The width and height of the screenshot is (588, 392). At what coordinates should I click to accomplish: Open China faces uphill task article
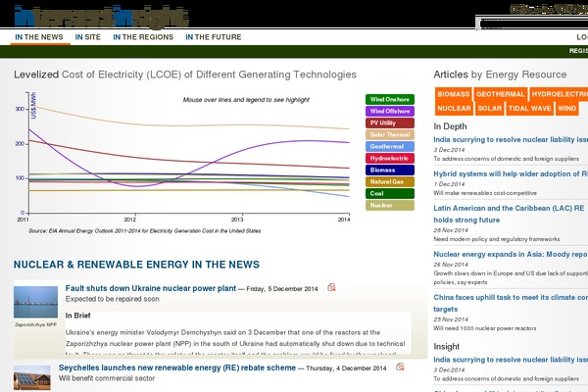tap(511, 303)
